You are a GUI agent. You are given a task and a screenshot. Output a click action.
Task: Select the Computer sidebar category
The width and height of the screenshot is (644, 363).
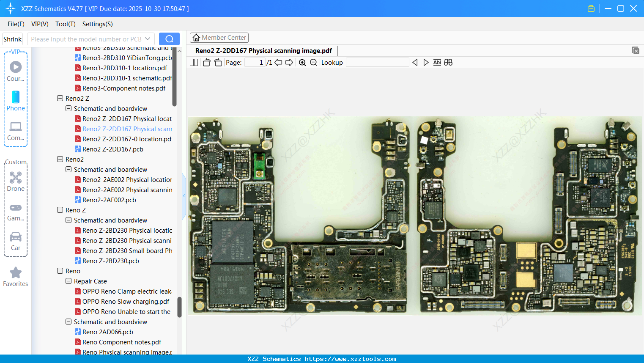point(16,131)
